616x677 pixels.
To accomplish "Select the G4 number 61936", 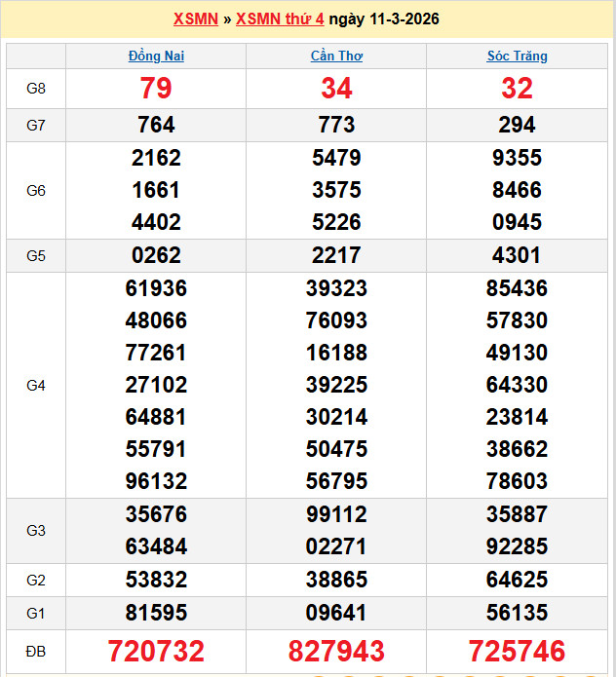I will [x=156, y=288].
